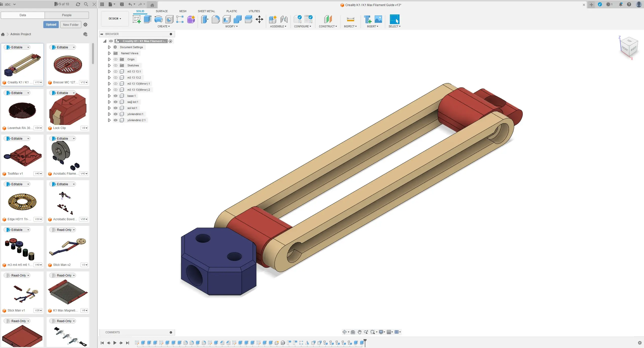Toggle visibility of base 1
The image size is (644, 348).
point(116,96)
